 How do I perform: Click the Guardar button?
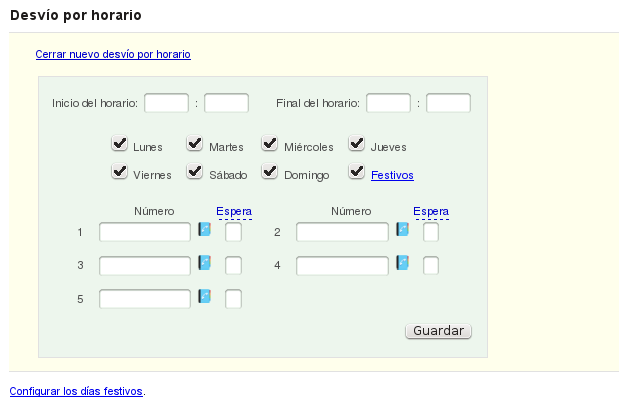pyautogui.click(x=438, y=331)
